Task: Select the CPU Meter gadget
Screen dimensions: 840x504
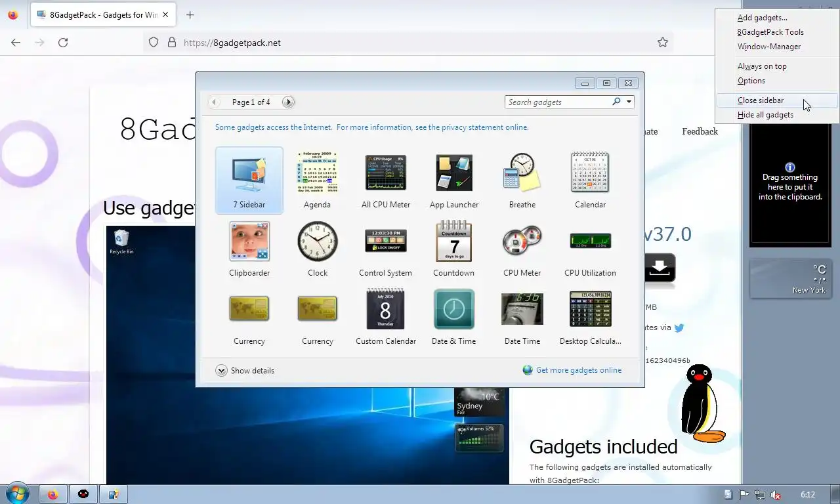Action: click(522, 249)
